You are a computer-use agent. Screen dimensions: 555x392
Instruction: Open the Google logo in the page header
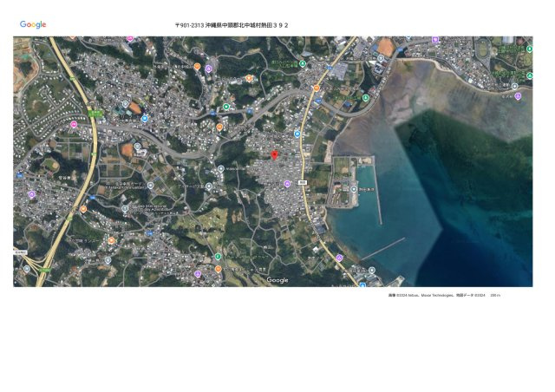click(x=33, y=24)
